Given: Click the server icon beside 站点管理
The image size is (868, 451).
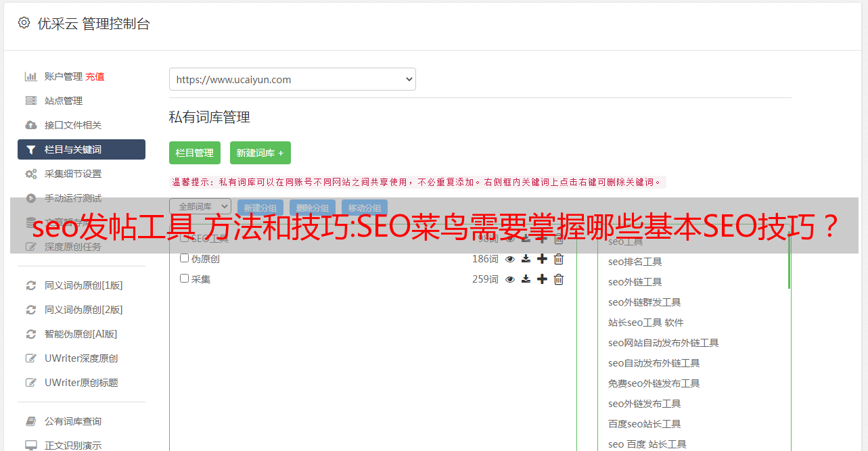Looking at the screenshot, I should click(x=30, y=101).
